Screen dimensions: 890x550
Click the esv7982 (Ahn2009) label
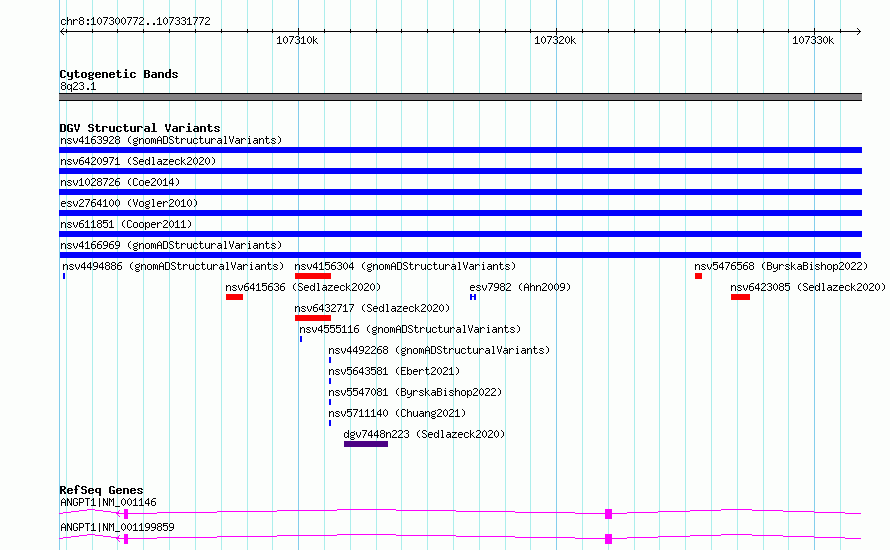(520, 287)
